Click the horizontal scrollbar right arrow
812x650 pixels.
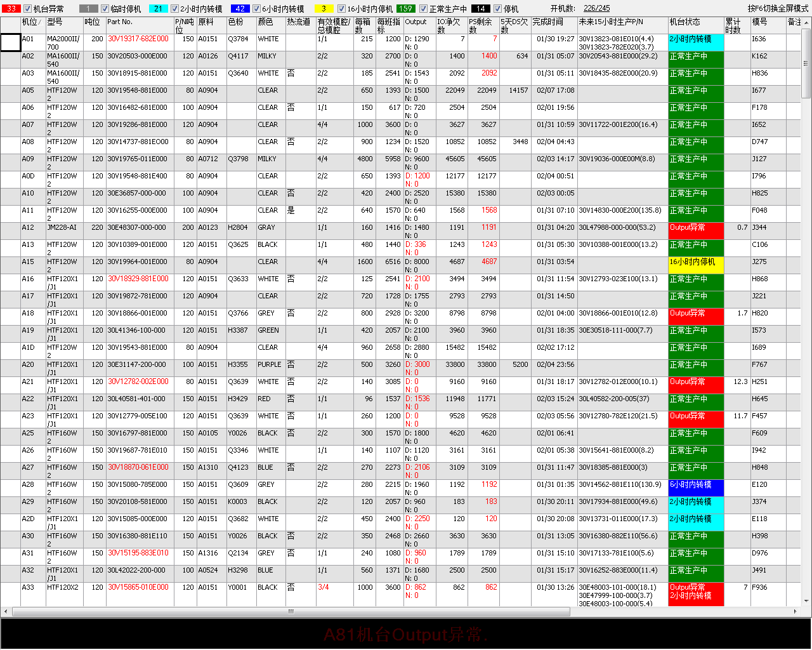coord(796,611)
